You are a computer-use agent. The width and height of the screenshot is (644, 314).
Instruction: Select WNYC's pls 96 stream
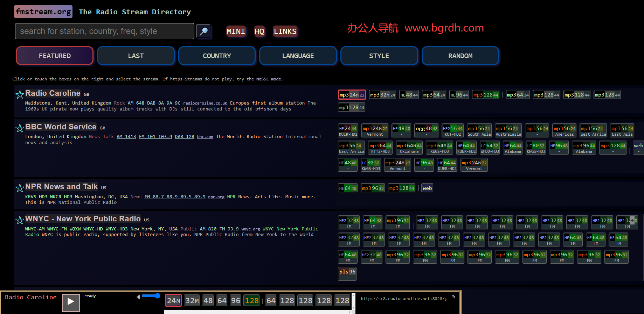click(x=347, y=274)
